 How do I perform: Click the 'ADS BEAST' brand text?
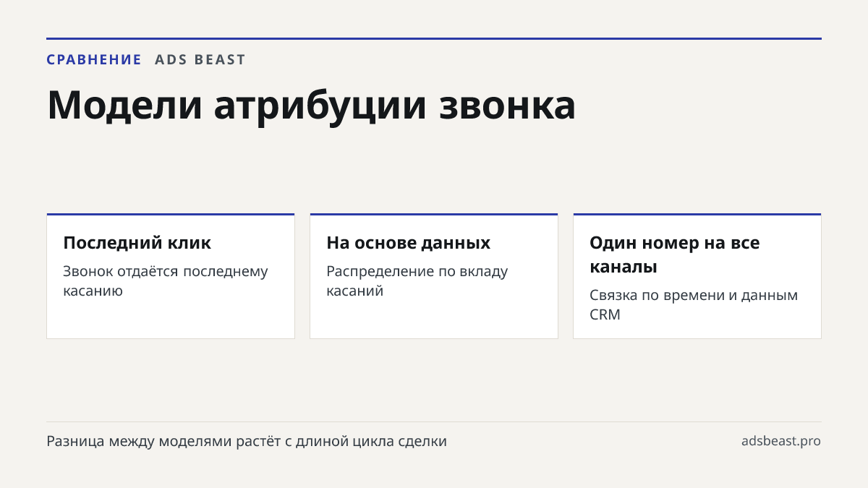point(200,60)
